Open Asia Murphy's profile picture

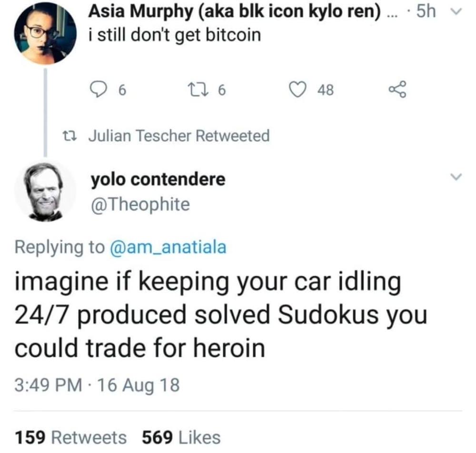click(45, 33)
